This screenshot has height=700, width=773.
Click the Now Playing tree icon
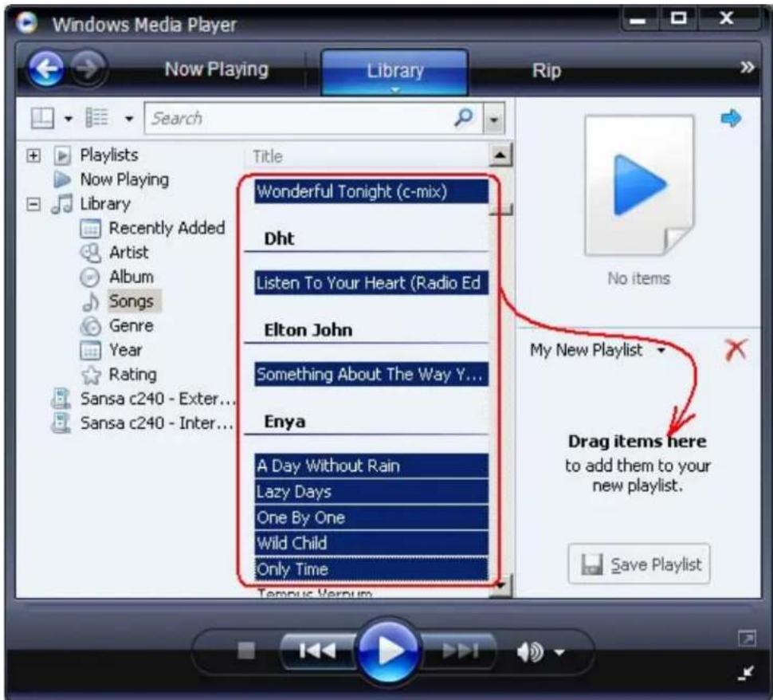[x=61, y=179]
